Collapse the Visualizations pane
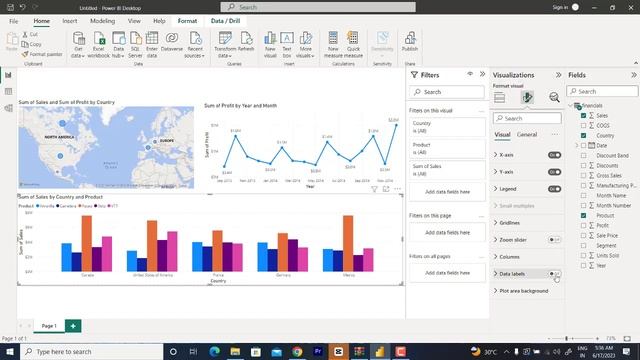The height and width of the screenshot is (360, 640). [x=558, y=75]
